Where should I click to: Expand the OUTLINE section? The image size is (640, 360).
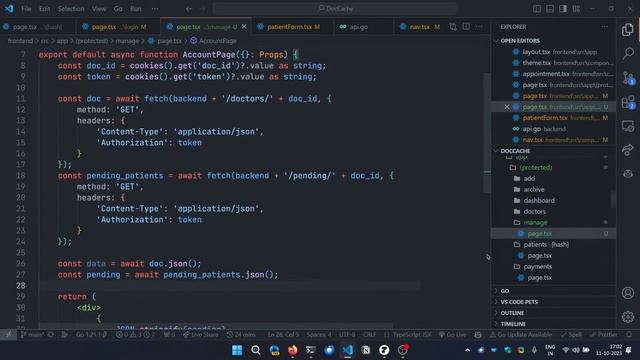coord(553,313)
